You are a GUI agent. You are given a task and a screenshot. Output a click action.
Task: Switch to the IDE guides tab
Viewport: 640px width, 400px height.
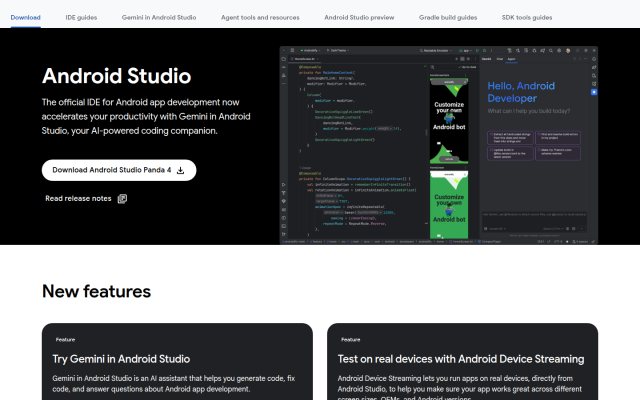coord(81,18)
